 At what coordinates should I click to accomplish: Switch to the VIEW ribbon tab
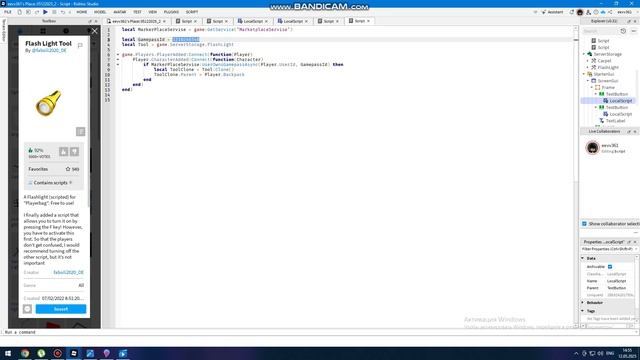[153, 12]
